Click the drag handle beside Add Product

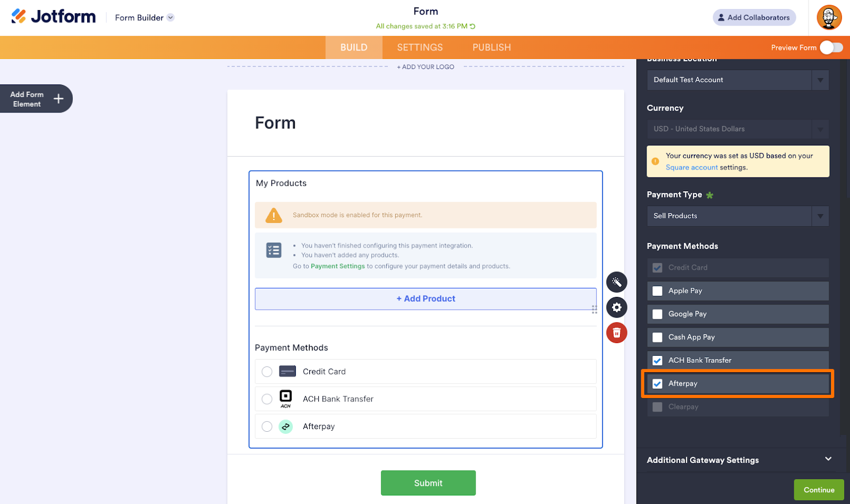point(594,310)
